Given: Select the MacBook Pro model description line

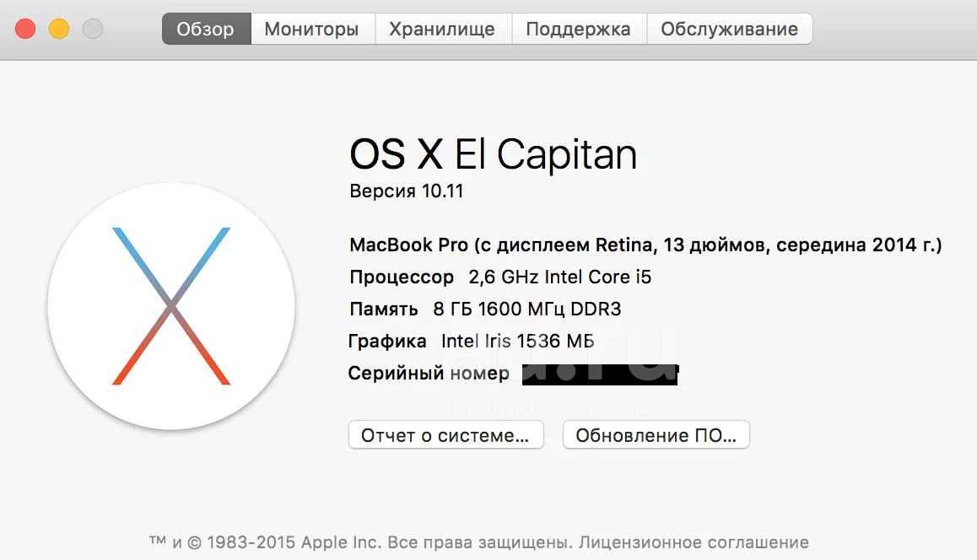Looking at the screenshot, I should coord(645,245).
